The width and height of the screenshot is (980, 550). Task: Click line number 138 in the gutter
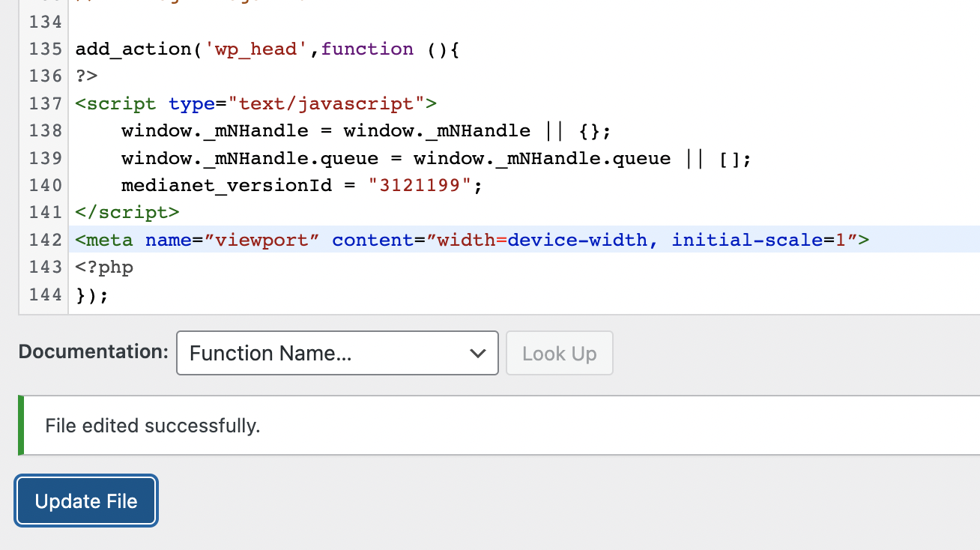45,130
